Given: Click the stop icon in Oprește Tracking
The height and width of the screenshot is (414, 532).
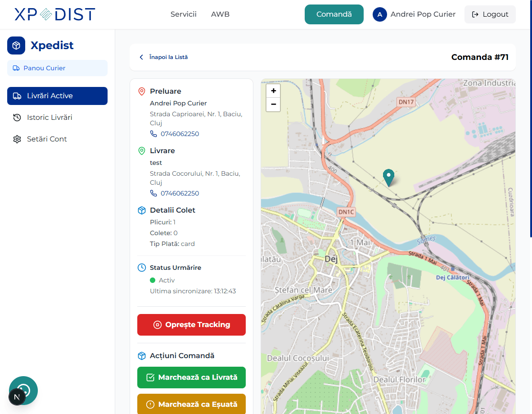Looking at the screenshot, I should [x=158, y=325].
